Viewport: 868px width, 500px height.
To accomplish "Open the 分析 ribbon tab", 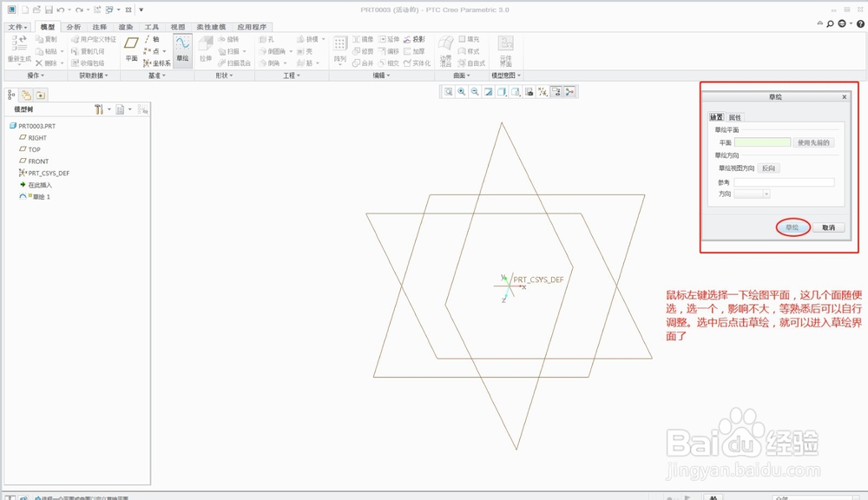I will click(x=74, y=27).
